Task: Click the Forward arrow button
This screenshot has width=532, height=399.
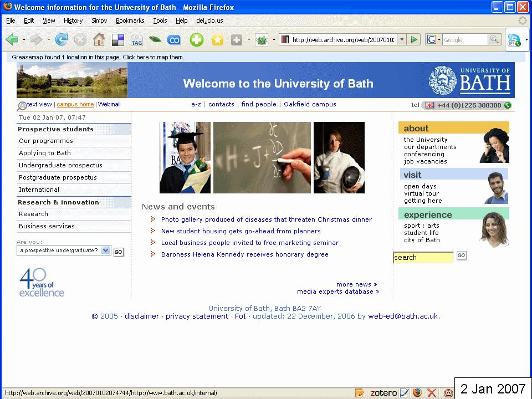Action: tap(37, 40)
